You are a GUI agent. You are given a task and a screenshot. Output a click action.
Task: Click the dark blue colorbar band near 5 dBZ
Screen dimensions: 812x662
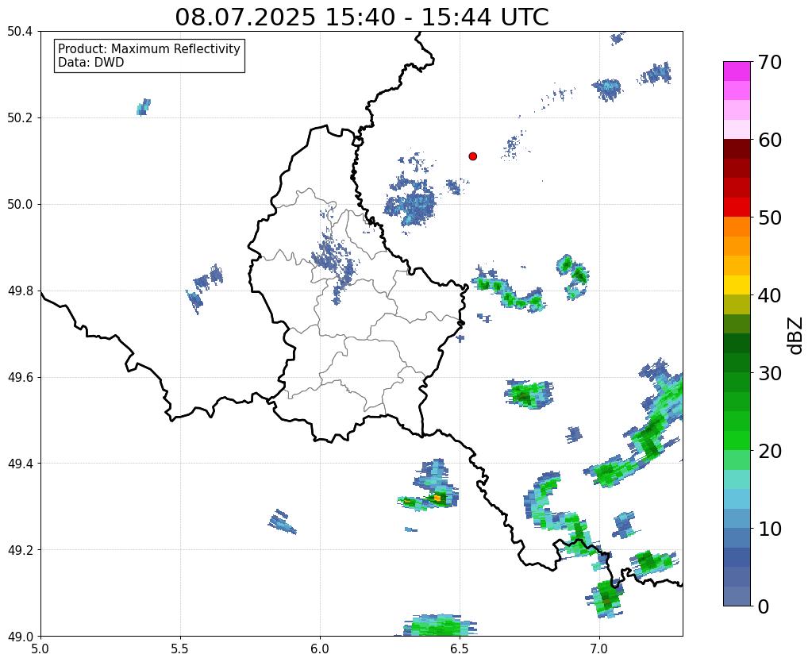tap(737, 557)
